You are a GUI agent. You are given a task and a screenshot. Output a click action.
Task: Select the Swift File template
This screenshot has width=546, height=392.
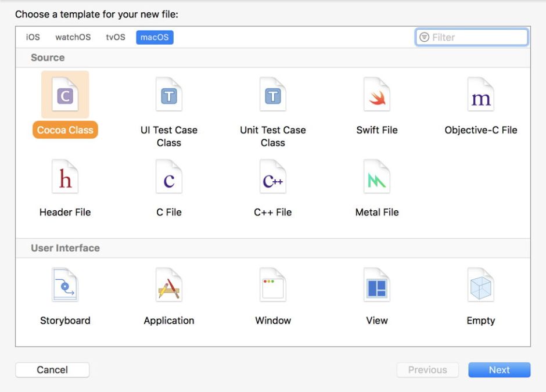[x=377, y=95]
